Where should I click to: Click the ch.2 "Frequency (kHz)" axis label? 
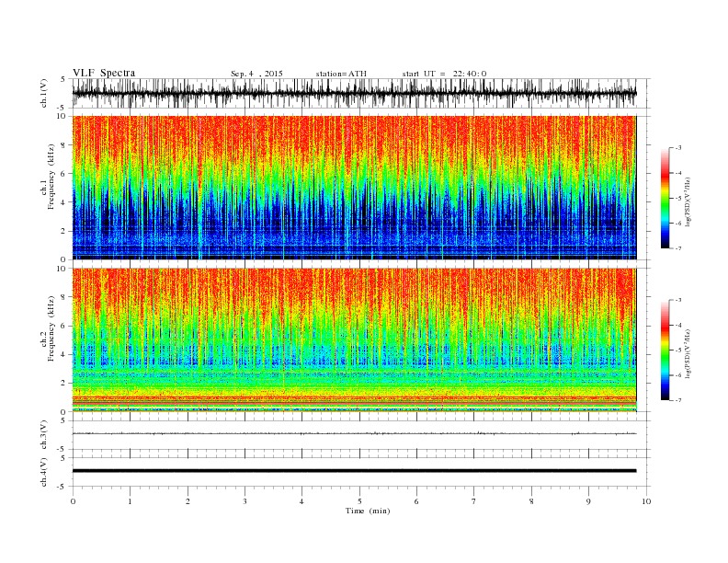(51, 328)
